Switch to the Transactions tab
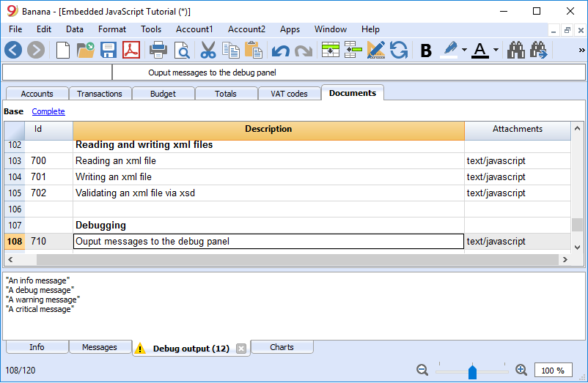Image resolution: width=588 pixels, height=383 pixels. pos(100,94)
